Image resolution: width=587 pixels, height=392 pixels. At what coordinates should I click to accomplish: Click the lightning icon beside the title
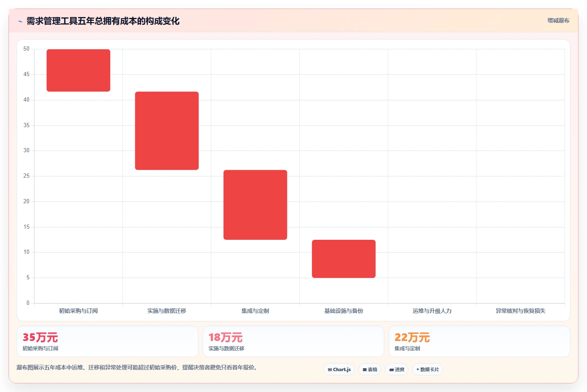[20, 21]
